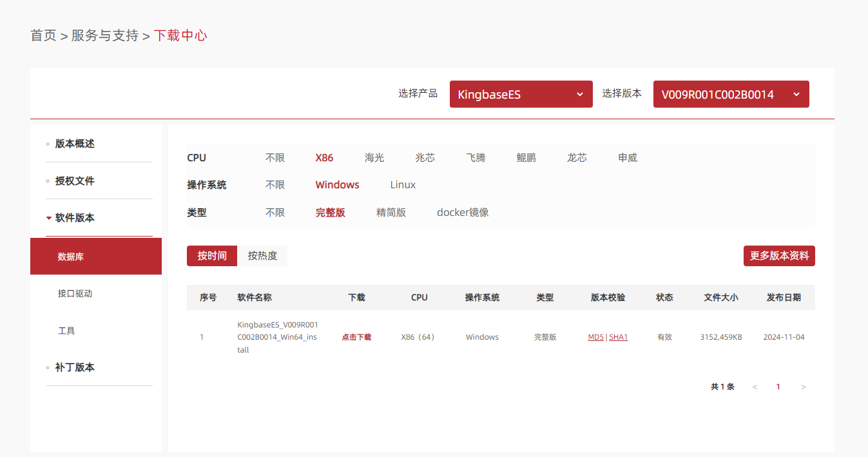This screenshot has width=868, height=457.
Task: Open the SHA1 checksum link
Action: click(x=619, y=337)
